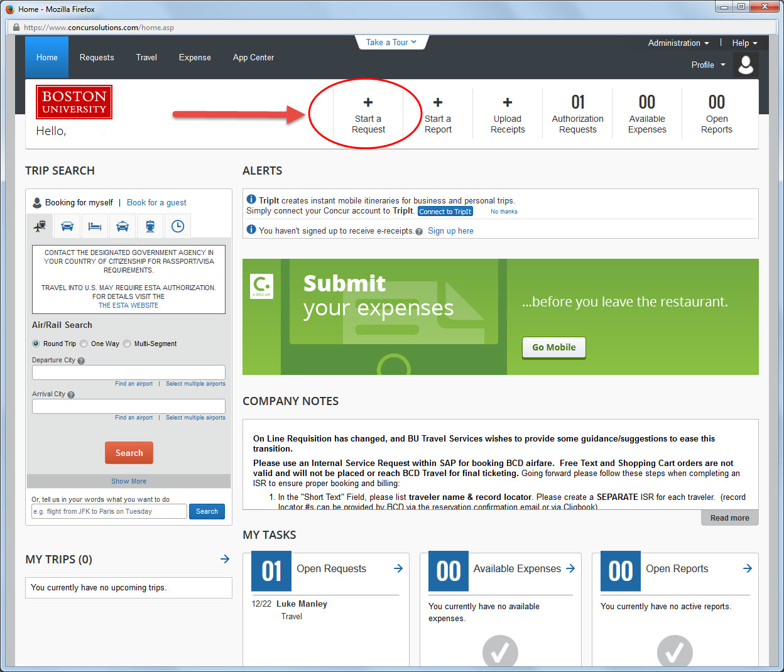Viewport: 784px width, 672px height.
Task: Click the person icon beside Booking for myself
Action: 37,202
